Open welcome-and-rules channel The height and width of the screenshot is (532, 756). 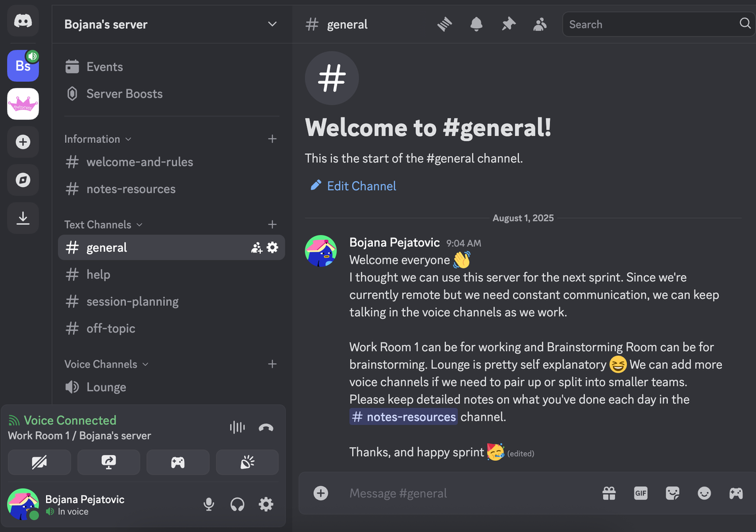(171, 162)
